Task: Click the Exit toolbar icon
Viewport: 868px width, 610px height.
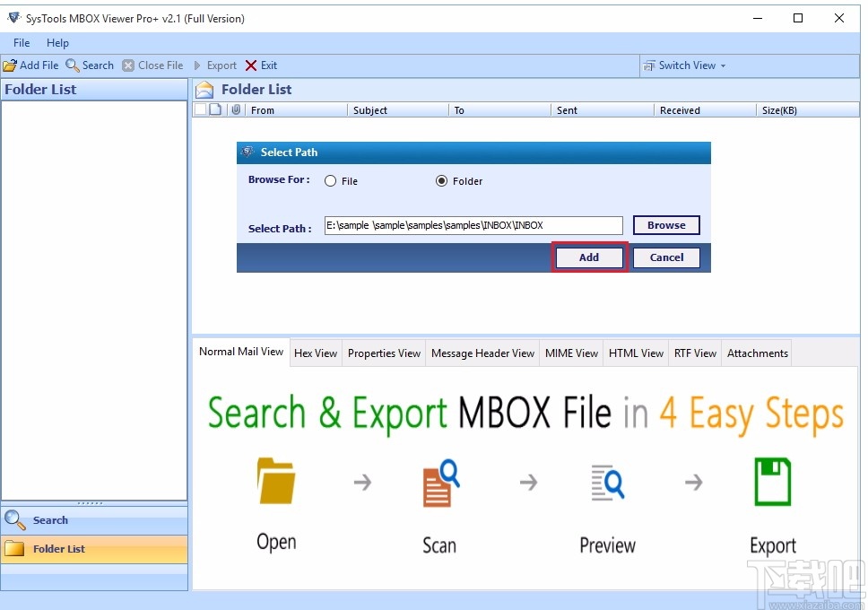Action: (261, 65)
